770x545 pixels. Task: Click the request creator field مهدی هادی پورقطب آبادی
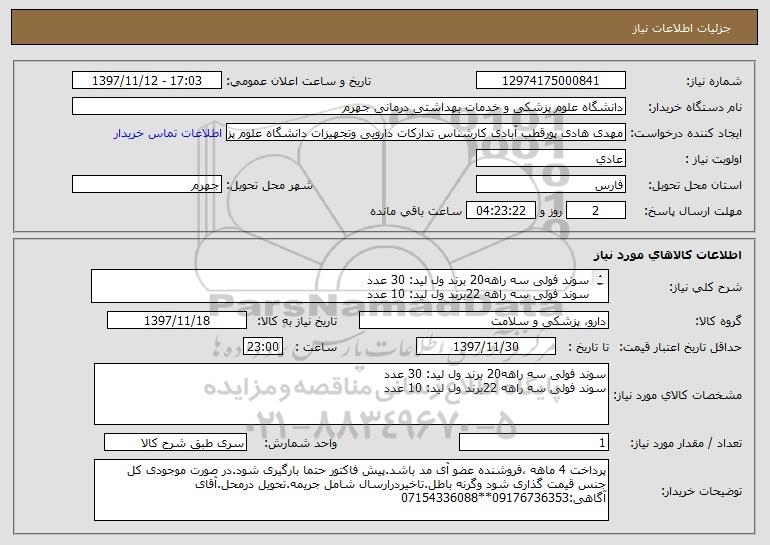426,132
